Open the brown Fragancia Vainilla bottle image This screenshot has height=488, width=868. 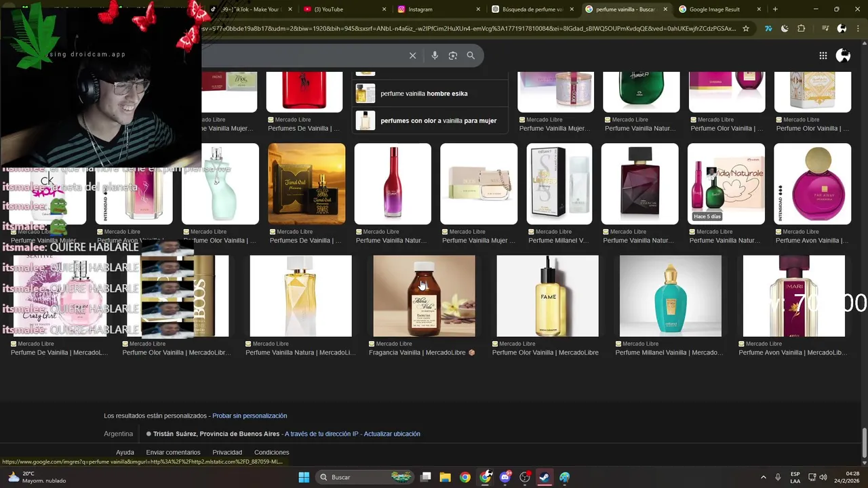coord(424,296)
